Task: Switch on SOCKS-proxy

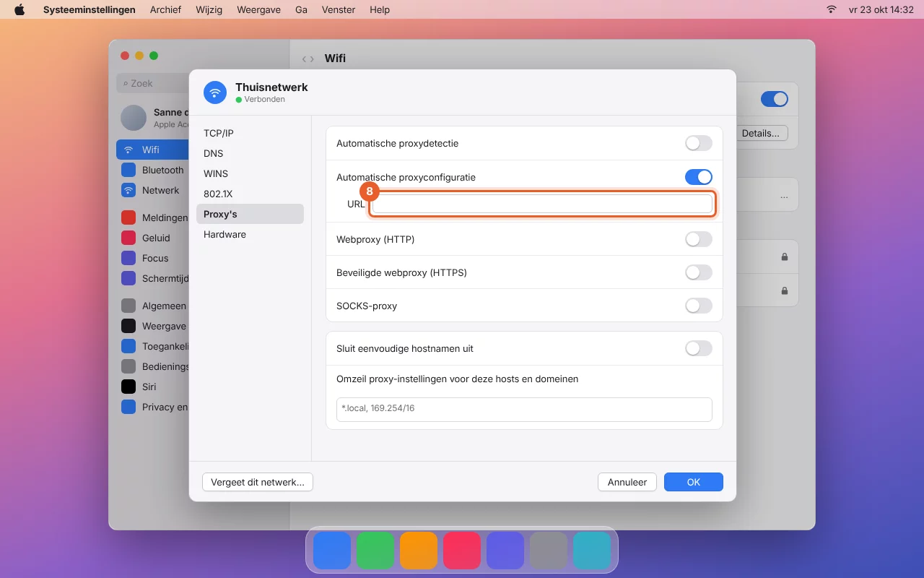Action: (x=699, y=306)
